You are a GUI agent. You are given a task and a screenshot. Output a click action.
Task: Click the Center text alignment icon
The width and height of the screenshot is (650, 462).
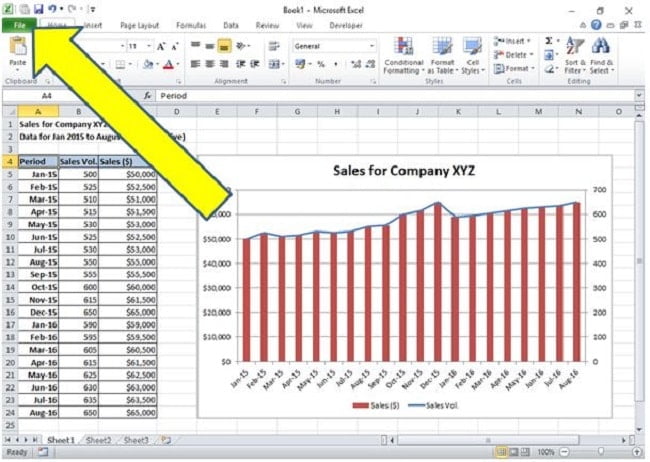pos(210,64)
